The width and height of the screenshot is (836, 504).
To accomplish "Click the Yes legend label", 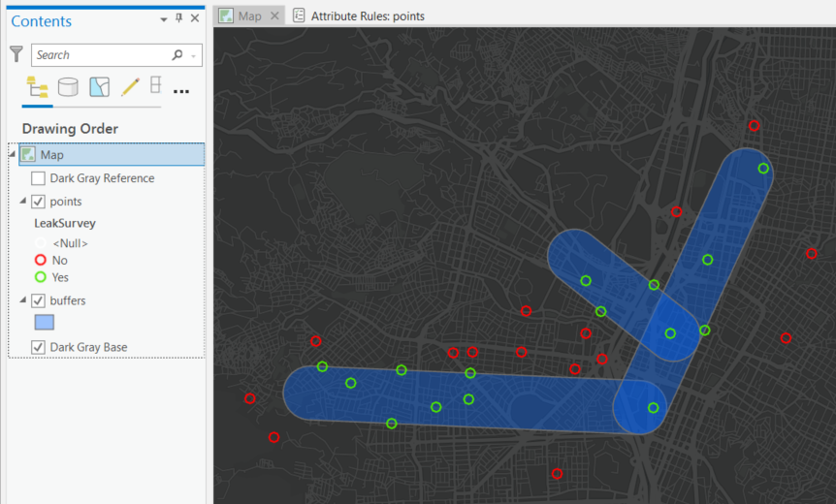I will (x=60, y=277).
